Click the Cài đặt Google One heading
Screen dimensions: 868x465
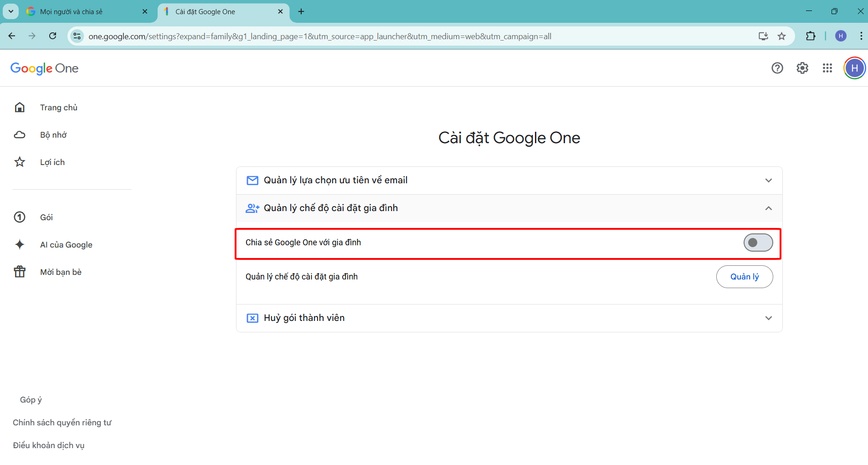click(509, 138)
